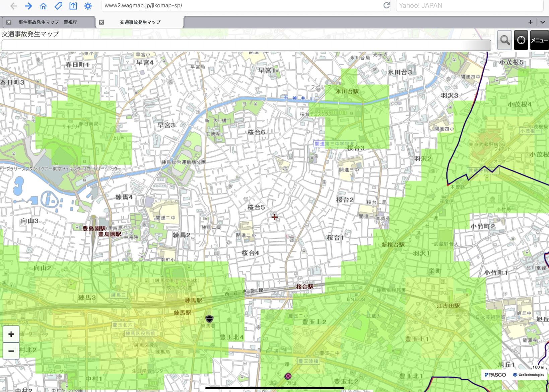Reload the current page

[386, 5]
